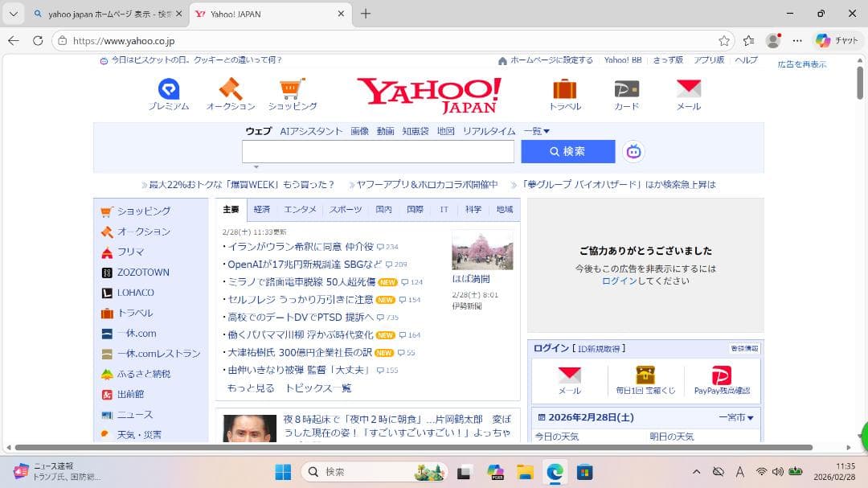Select the 科学 news tab
The image size is (868, 488).
[x=473, y=209]
